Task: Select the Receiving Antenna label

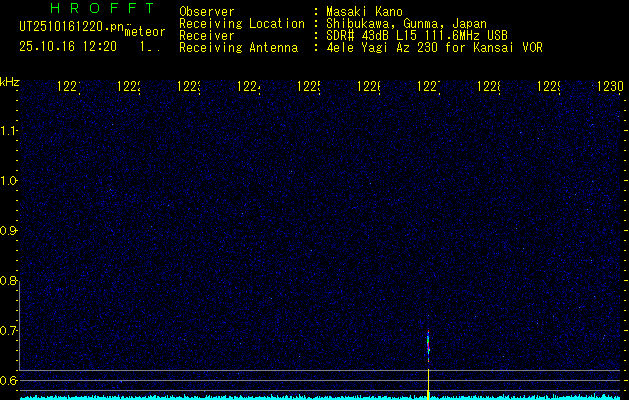Action: [x=238, y=48]
